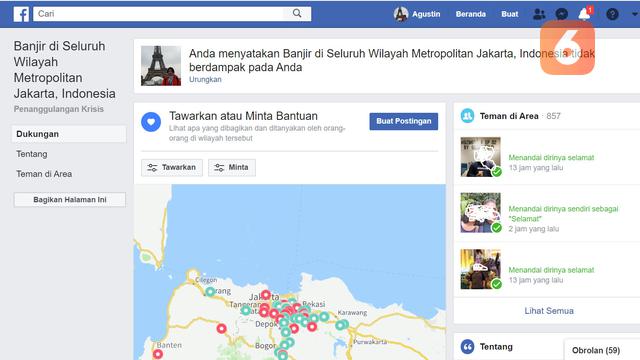
Task: Open Agustin profile link
Action: coord(426,14)
